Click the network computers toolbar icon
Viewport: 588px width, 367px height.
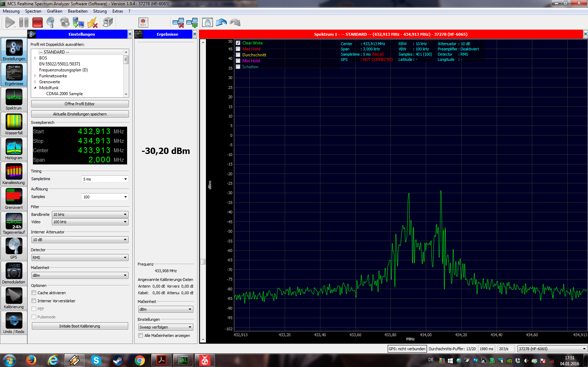pyautogui.click(x=78, y=23)
